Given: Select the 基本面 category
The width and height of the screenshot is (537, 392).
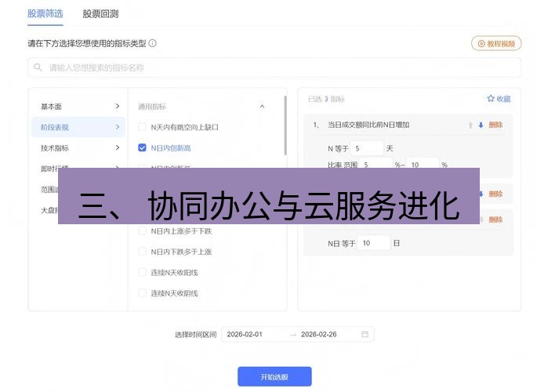Looking at the screenshot, I should coord(52,107).
